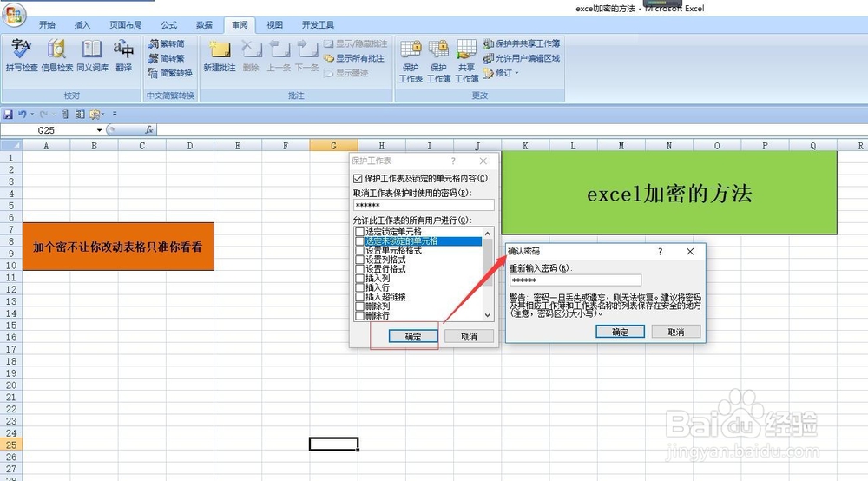Insert a comment with 新建批注
Viewport: 868px width, 481px height.
click(220, 56)
